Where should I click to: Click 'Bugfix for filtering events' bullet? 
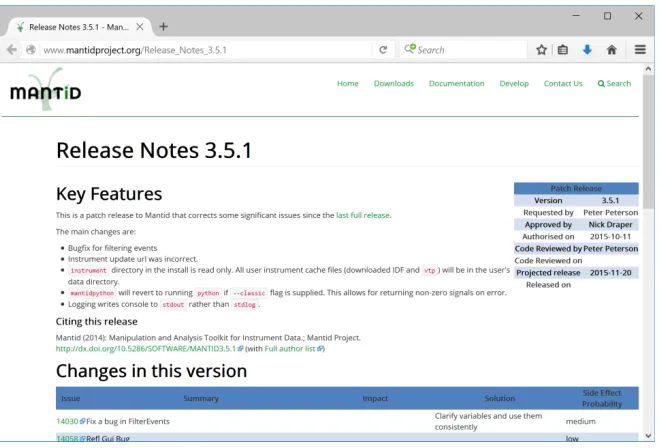112,248
